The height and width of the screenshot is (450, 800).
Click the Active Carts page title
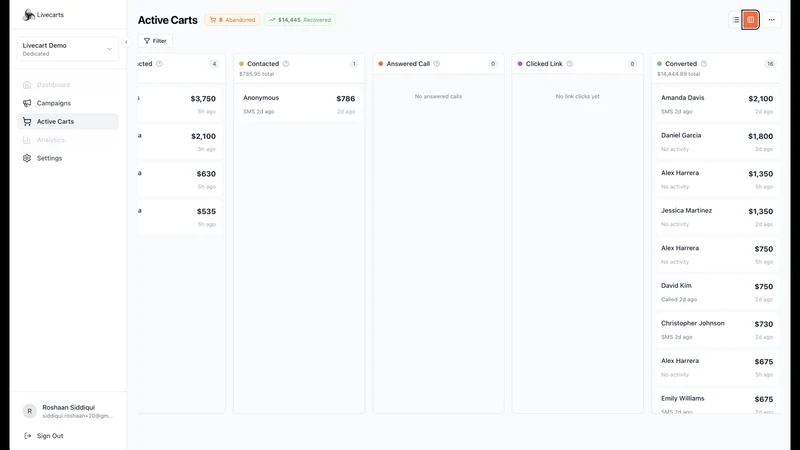pyautogui.click(x=167, y=20)
